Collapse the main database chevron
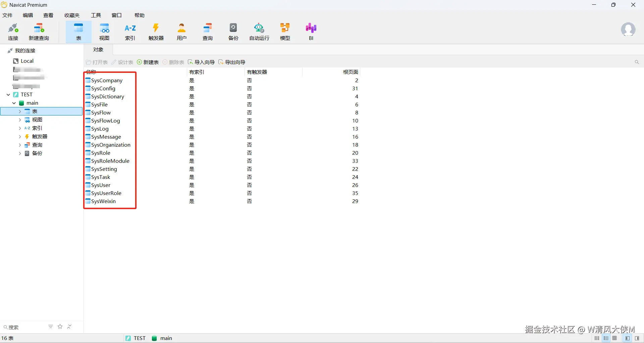644x343 pixels. click(x=14, y=103)
